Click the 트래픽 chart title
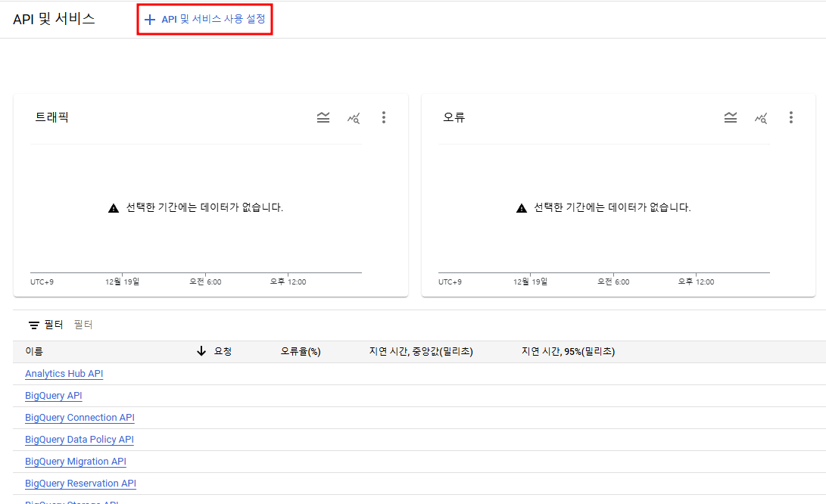The width and height of the screenshot is (826, 504). [x=51, y=117]
